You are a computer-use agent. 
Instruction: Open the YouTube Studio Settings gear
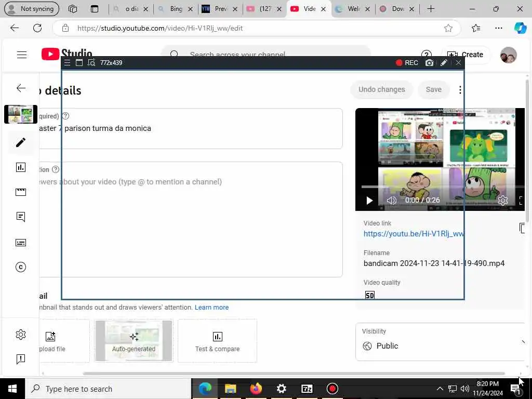pyautogui.click(x=21, y=335)
